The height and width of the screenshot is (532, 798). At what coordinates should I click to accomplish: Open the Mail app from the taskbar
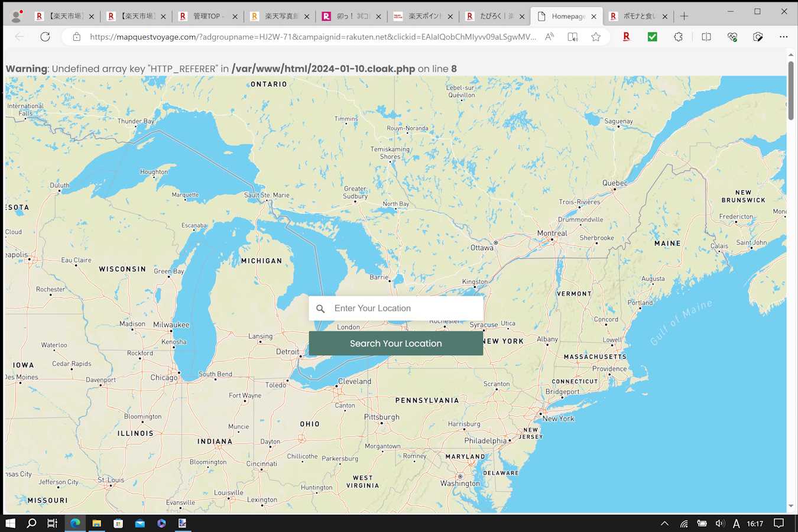[x=140, y=523]
